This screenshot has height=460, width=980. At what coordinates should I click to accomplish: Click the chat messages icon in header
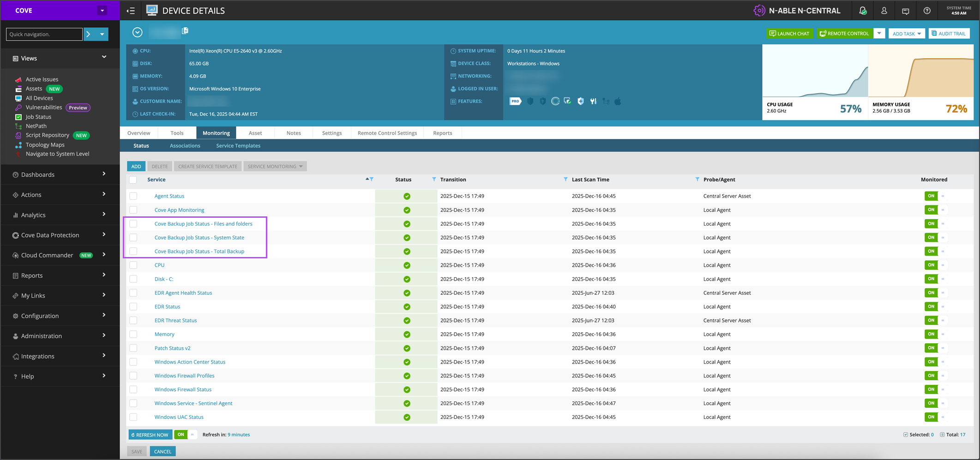(905, 11)
